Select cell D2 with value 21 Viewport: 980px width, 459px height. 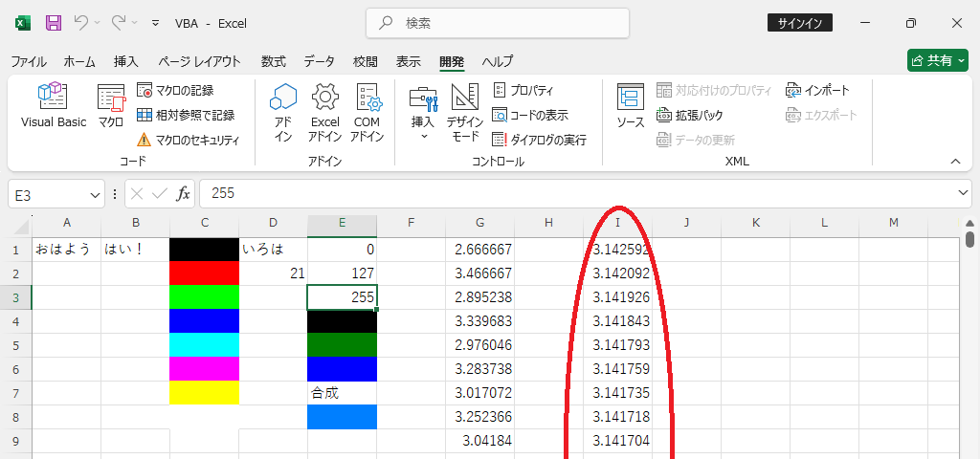click(273, 273)
